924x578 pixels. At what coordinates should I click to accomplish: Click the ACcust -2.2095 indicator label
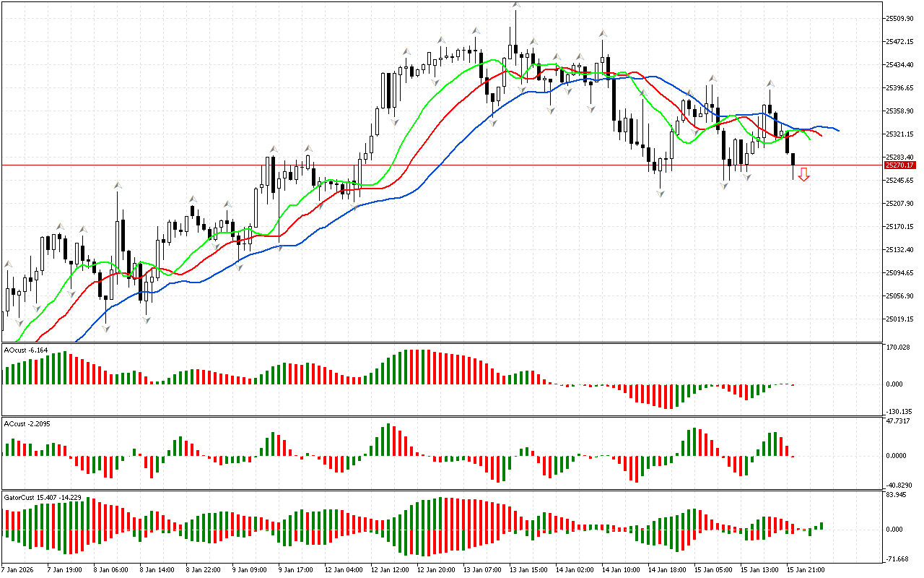pos(27,423)
